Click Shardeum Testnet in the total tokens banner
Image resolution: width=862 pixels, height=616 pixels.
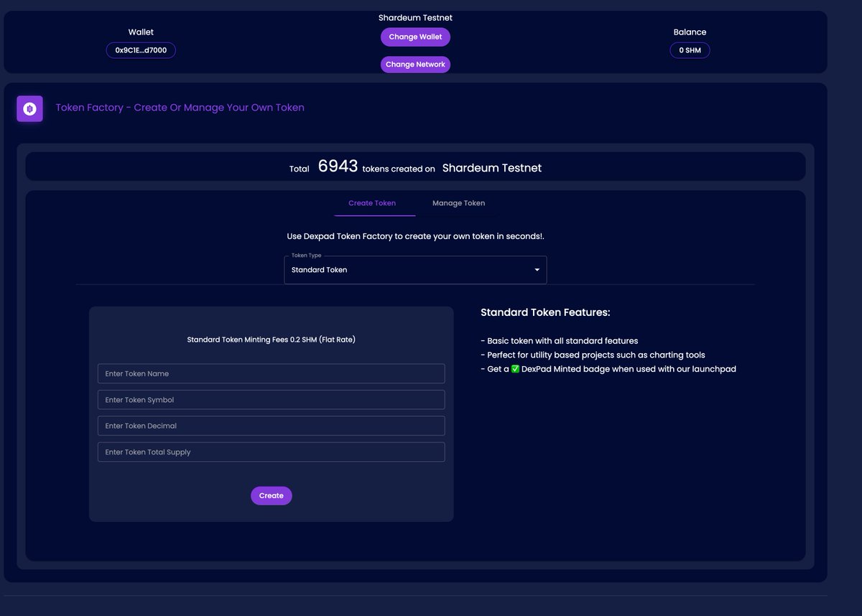[x=492, y=168]
